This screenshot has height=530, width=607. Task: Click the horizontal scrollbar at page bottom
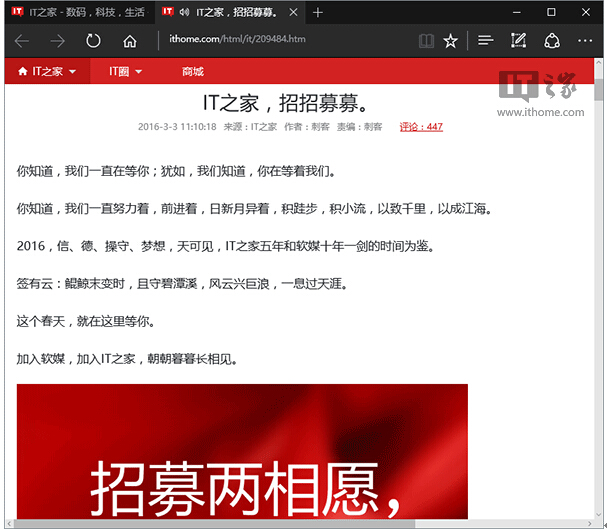coord(300,524)
